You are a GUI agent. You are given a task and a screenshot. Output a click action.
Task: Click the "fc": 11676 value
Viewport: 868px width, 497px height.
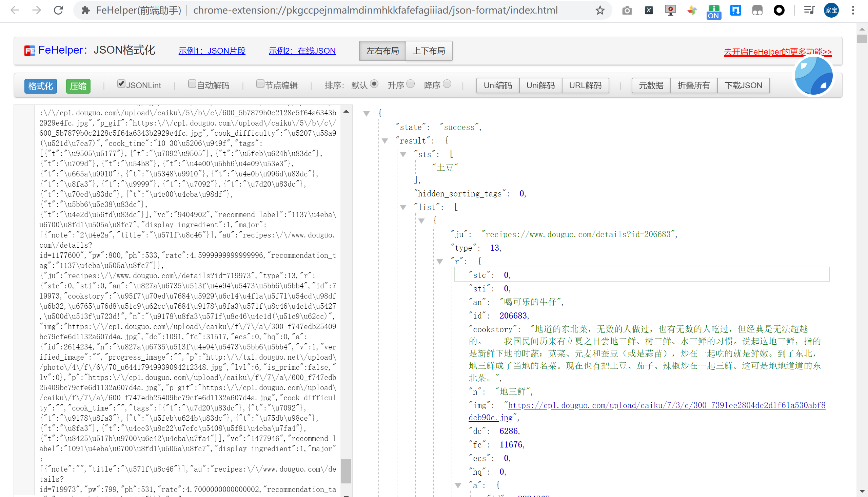tap(511, 444)
